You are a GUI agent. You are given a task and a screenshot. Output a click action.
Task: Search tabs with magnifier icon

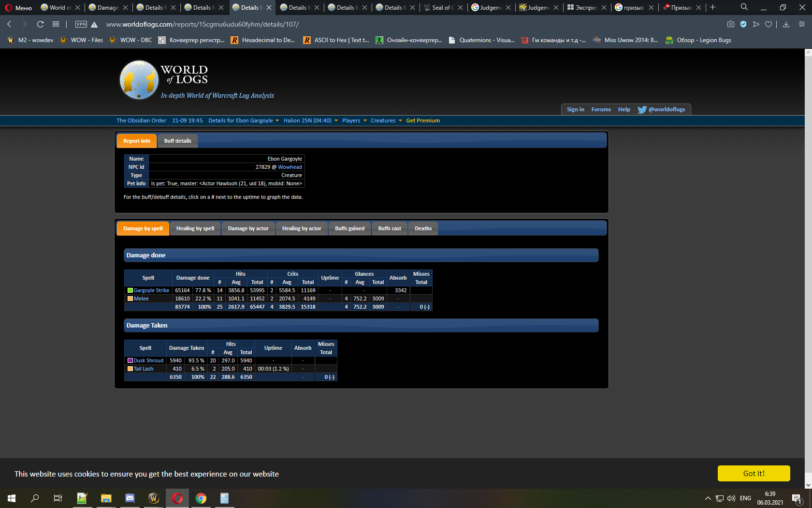tap(744, 7)
